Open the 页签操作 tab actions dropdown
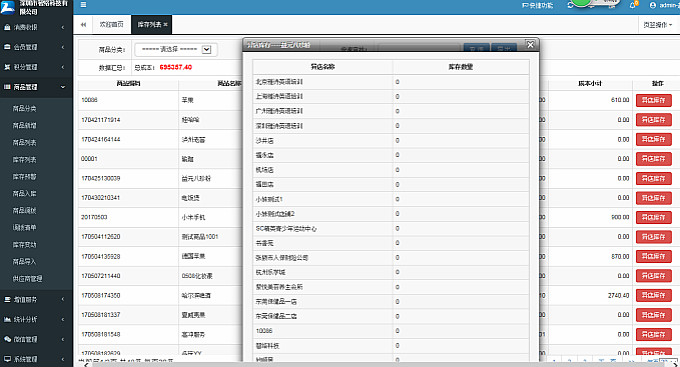Viewport: 680px width, 367px height. (657, 25)
